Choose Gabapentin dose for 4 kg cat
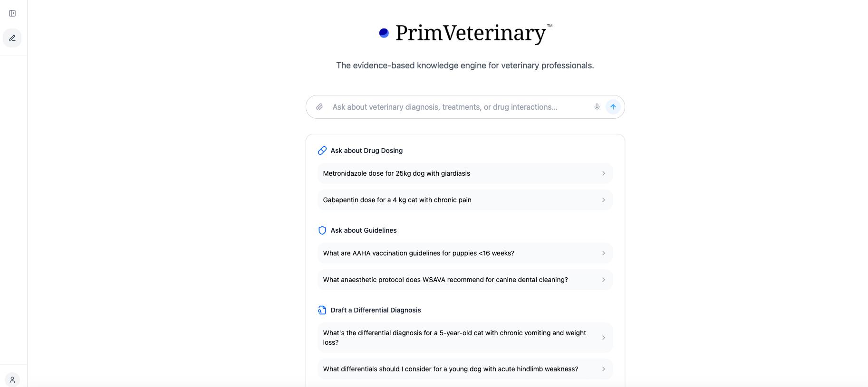 click(397, 200)
